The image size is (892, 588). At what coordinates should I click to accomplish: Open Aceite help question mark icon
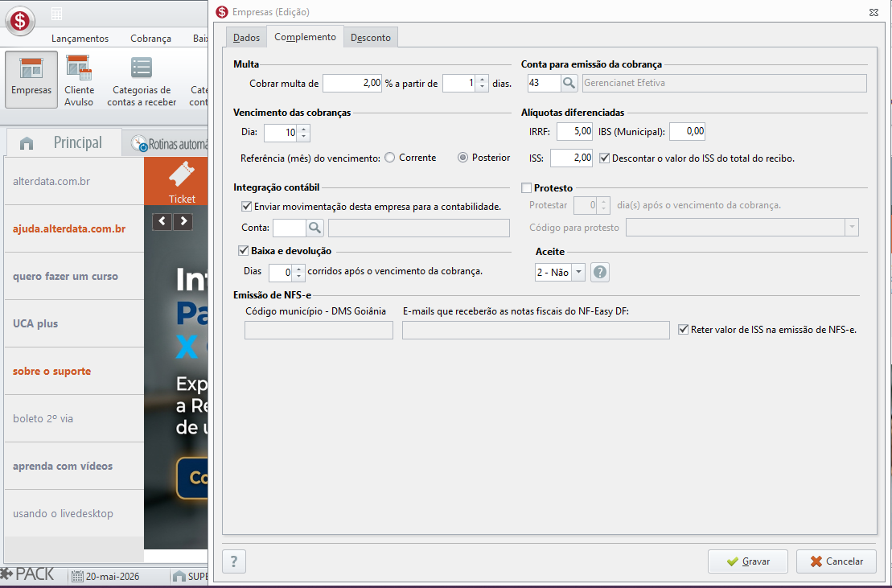(599, 273)
